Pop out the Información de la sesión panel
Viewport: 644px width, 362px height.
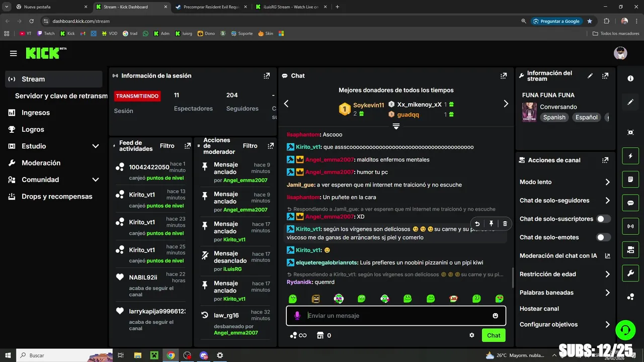tap(267, 76)
